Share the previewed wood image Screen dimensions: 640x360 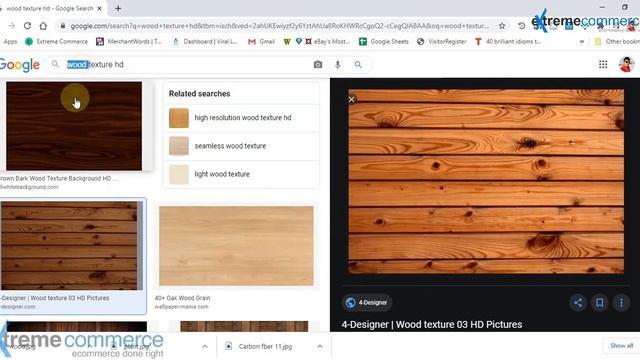coord(578,302)
